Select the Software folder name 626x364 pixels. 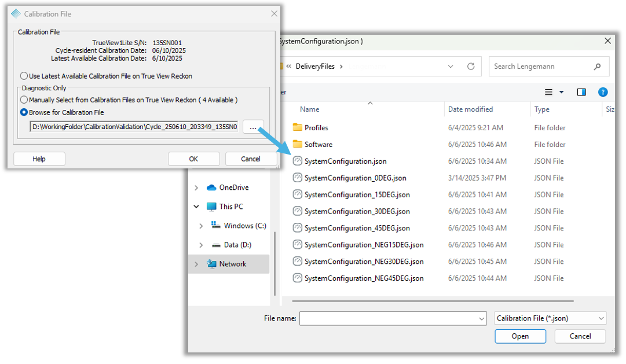pyautogui.click(x=318, y=145)
